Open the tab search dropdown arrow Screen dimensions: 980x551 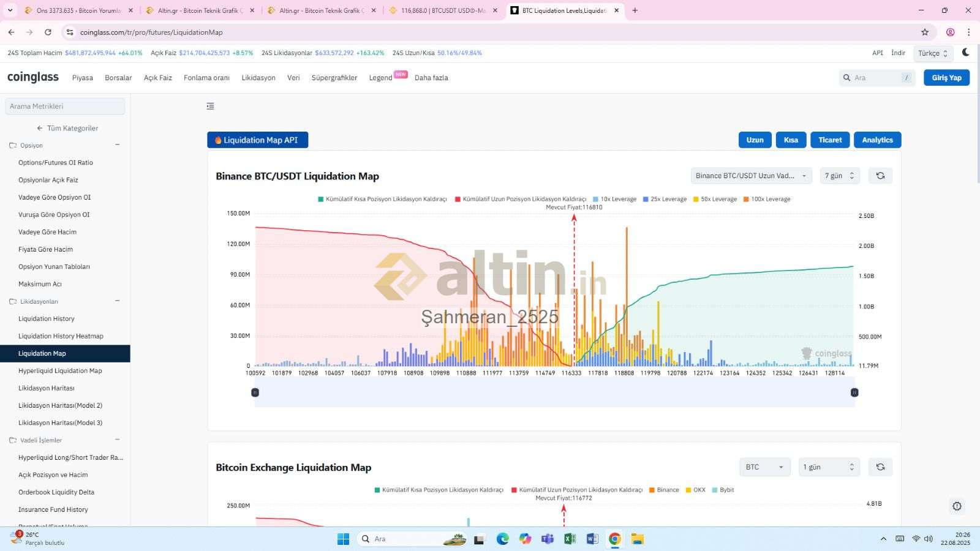[x=10, y=10]
